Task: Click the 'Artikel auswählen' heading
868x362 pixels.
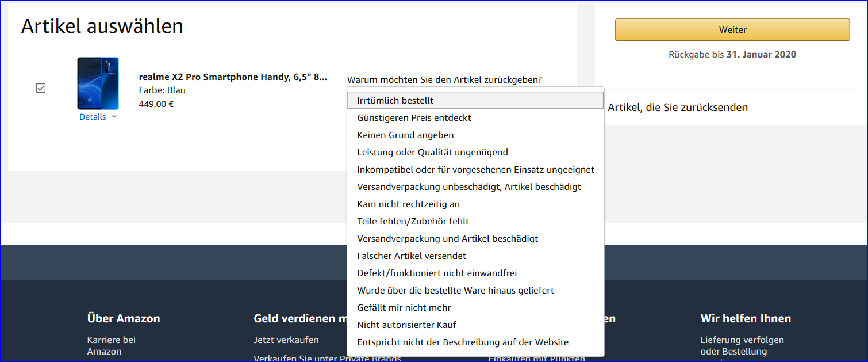Action: (102, 26)
